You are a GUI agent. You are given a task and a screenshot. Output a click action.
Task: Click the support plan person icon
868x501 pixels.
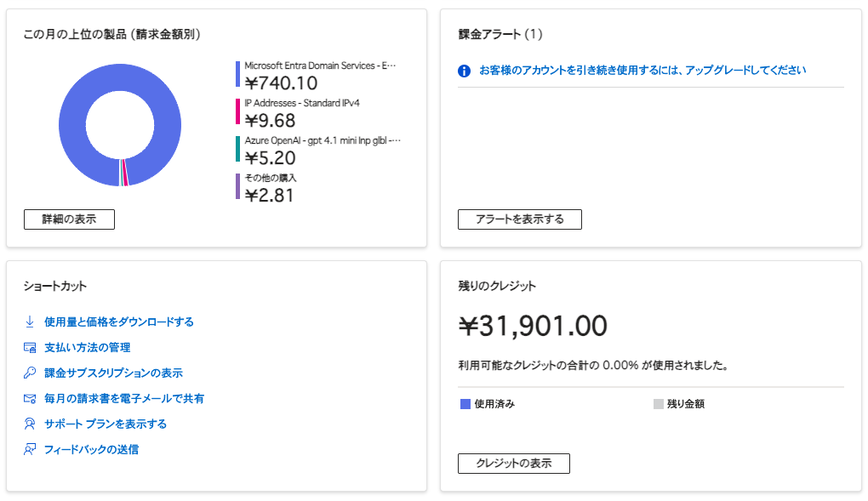(x=30, y=424)
